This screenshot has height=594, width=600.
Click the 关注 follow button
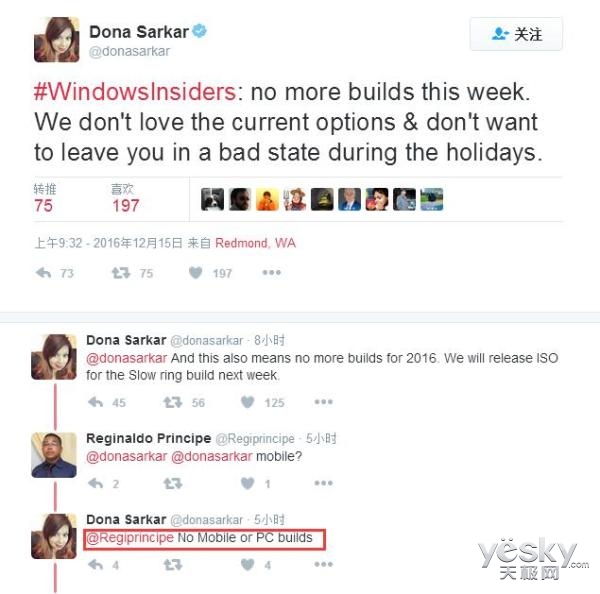tap(516, 34)
